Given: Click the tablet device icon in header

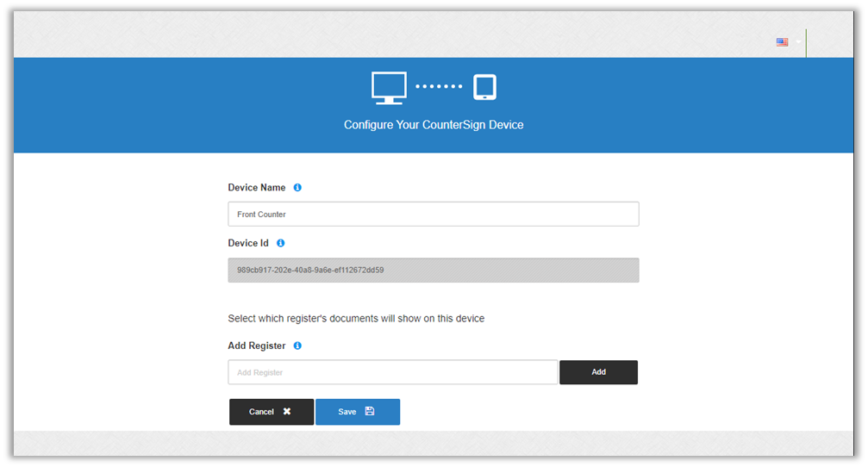Looking at the screenshot, I should tap(485, 87).
